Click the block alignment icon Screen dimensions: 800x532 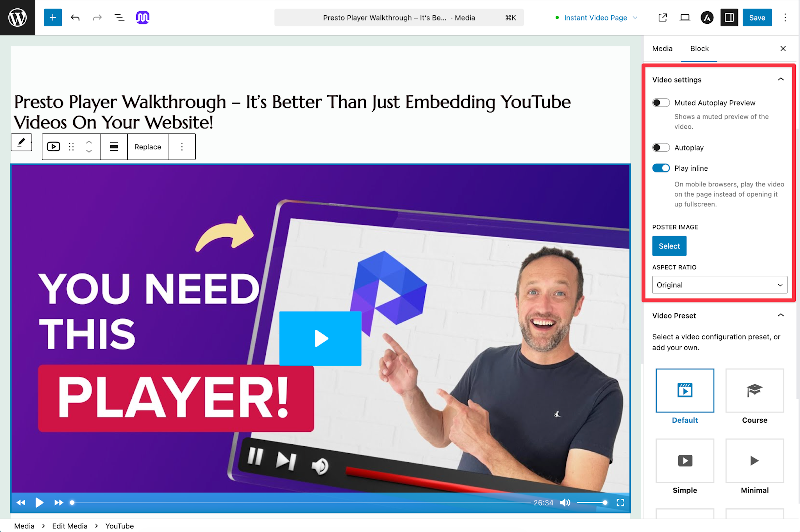tap(114, 147)
